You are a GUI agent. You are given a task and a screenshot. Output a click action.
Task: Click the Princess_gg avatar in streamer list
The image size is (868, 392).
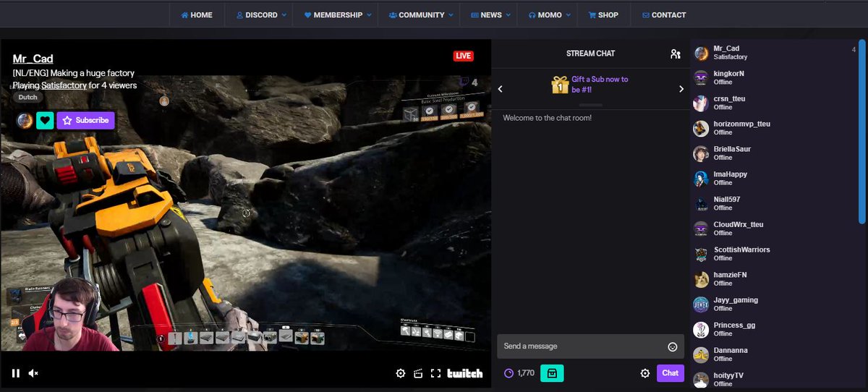(701, 330)
